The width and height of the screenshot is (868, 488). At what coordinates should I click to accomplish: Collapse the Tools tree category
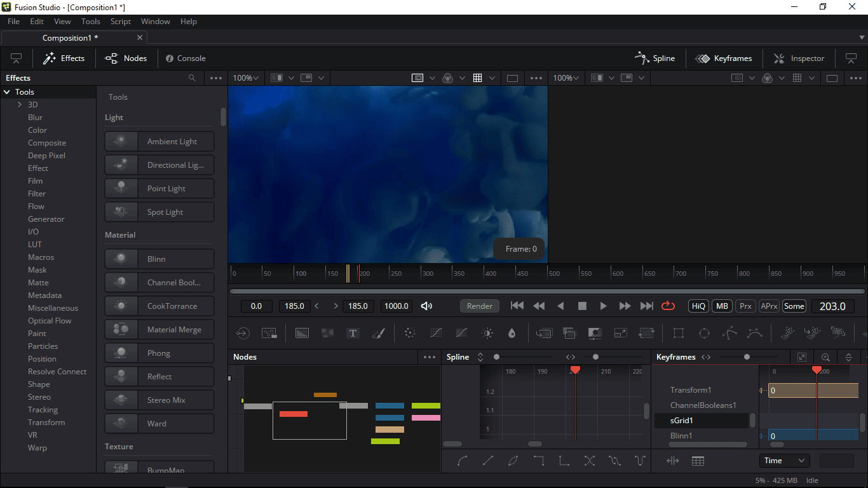tap(7, 92)
